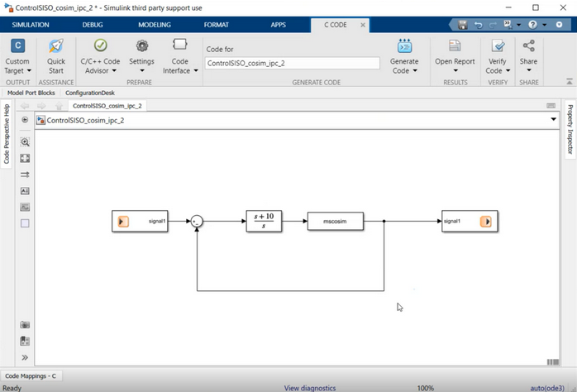Click the Screenshot camera icon in palette
Viewport: 577px width, 392px height.
(x=25, y=325)
